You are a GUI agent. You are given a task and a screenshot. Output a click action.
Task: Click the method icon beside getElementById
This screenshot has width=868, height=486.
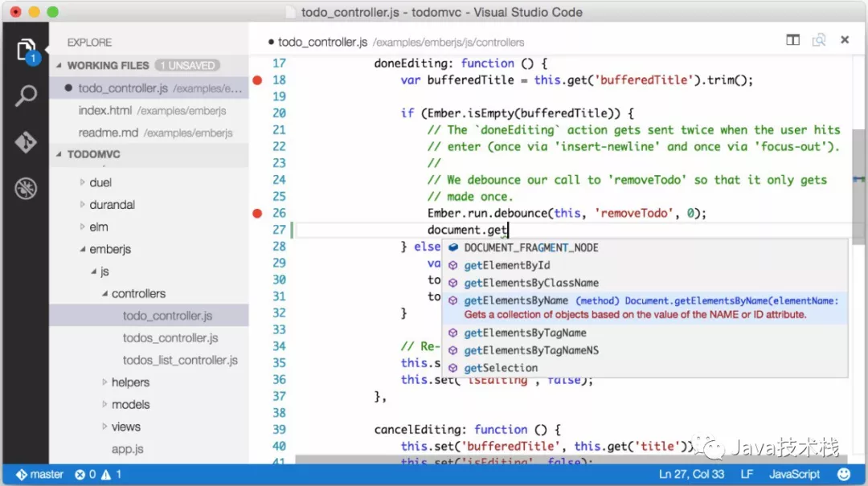[x=452, y=265]
